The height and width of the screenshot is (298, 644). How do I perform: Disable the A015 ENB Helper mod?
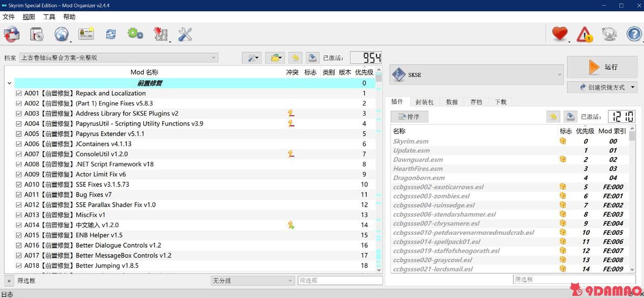[x=18, y=235]
